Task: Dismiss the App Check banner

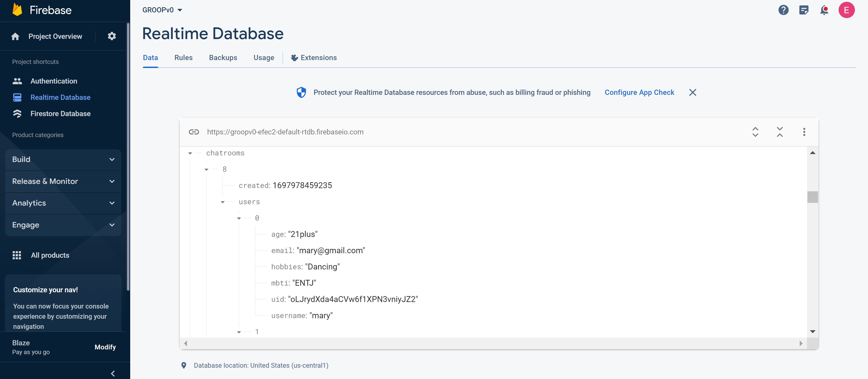Action: pos(692,93)
